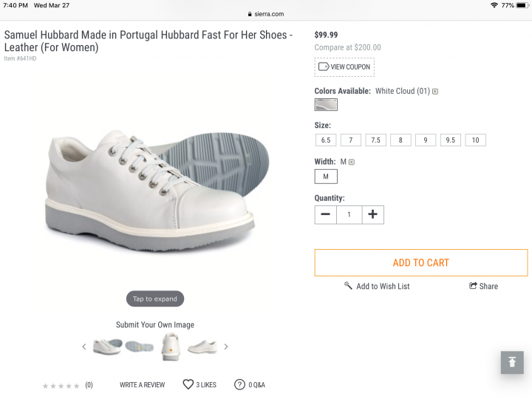The width and height of the screenshot is (532, 399).
Task: Click the back-to-top arrow button
Action: point(512,362)
